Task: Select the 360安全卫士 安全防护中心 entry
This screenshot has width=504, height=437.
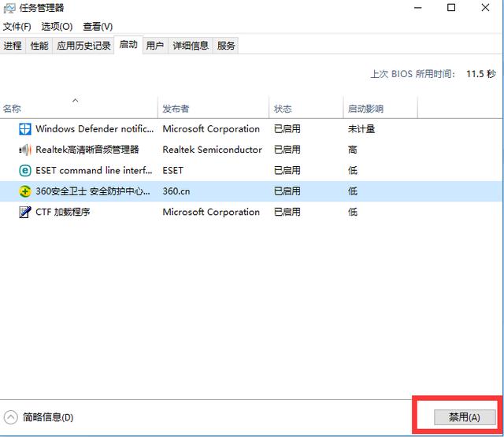Action: tap(93, 191)
